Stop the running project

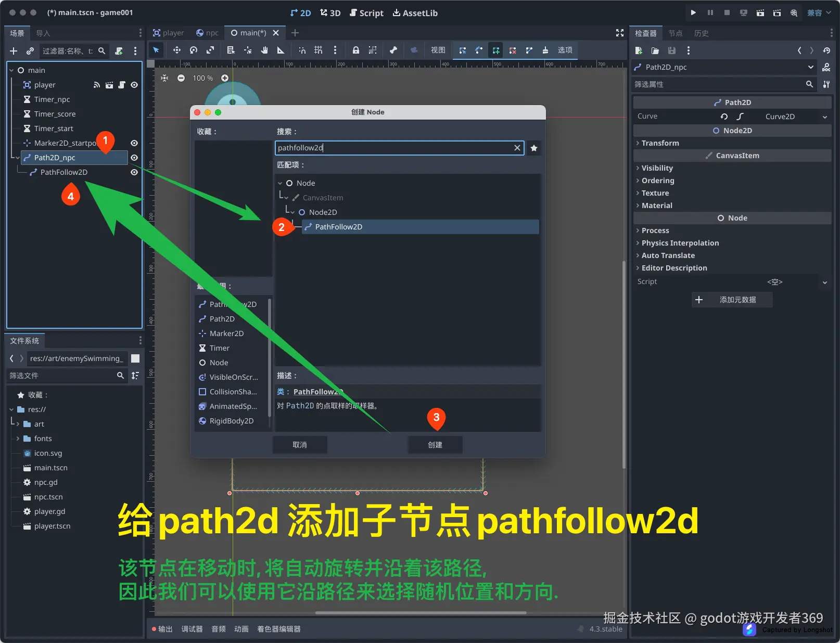pyautogui.click(x=727, y=12)
